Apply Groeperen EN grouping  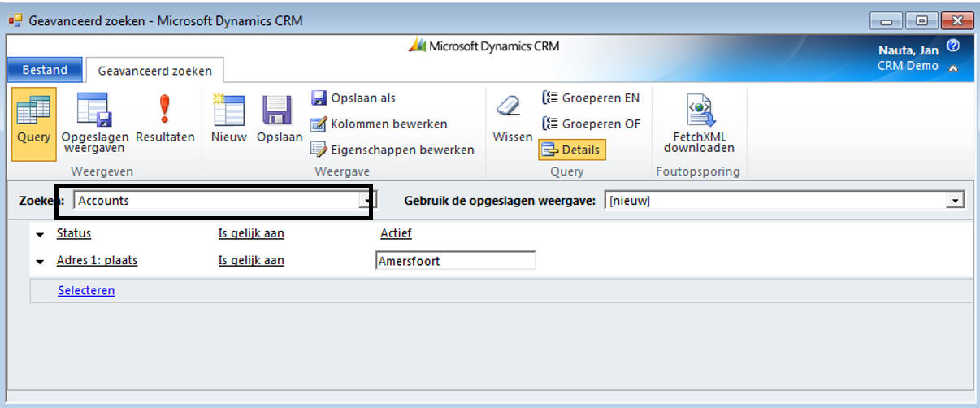click(591, 98)
